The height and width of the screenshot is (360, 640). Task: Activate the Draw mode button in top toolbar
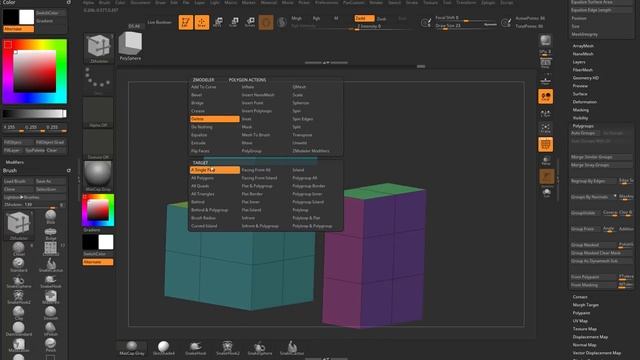[202, 22]
